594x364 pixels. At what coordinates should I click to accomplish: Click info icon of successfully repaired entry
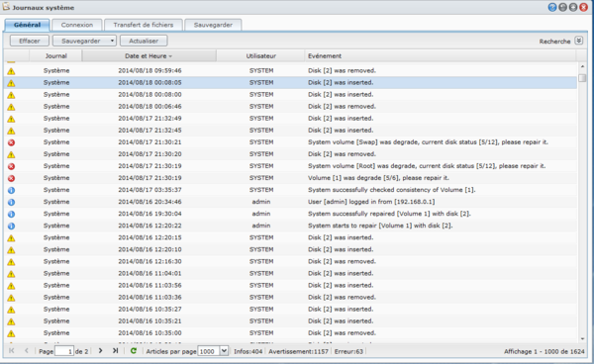pos(11,214)
